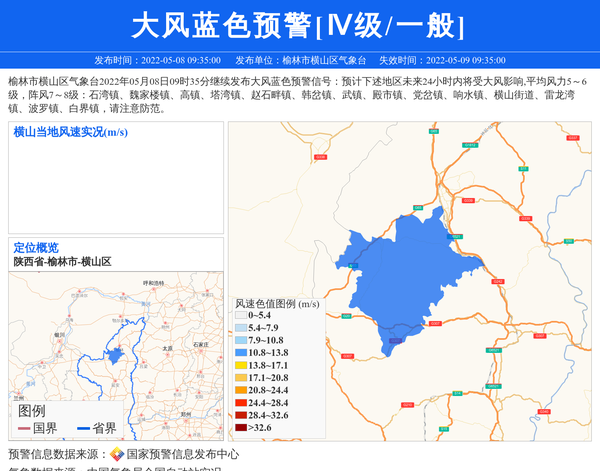Image resolution: width=600 pixels, height=471 pixels.
Task: Click the 横山当地风速实况(m/s) heading
Action: [x=70, y=132]
